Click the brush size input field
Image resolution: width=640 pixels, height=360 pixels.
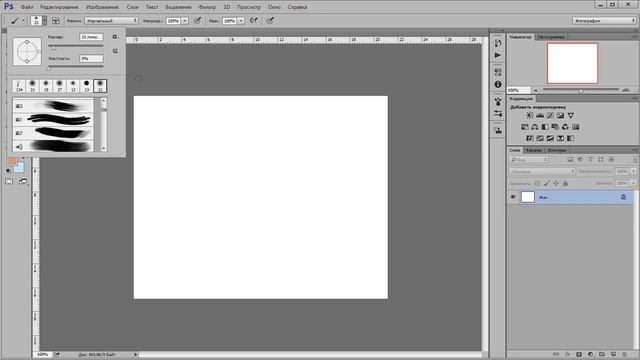[x=91, y=37]
